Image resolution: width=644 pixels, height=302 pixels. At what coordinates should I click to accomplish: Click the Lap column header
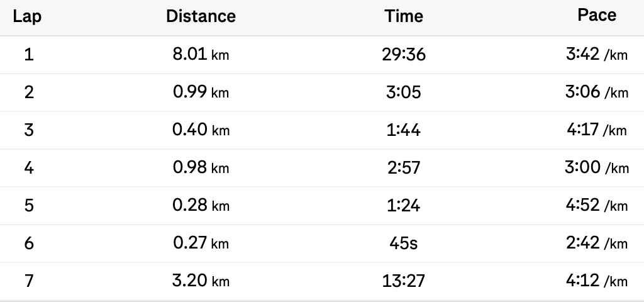point(28,16)
